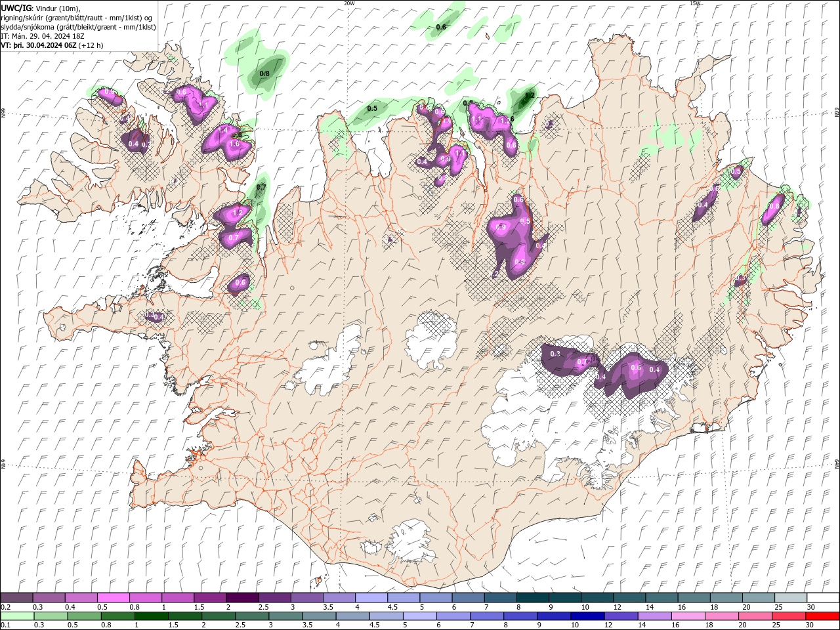This screenshot has width=840, height=630.
Task: Click the 'Vindur (10m)' heading text
Action: 58,8
